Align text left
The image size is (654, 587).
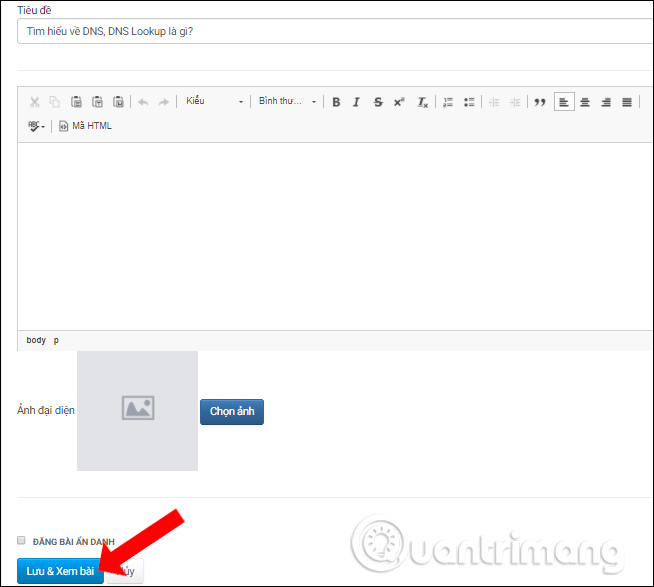pos(564,102)
